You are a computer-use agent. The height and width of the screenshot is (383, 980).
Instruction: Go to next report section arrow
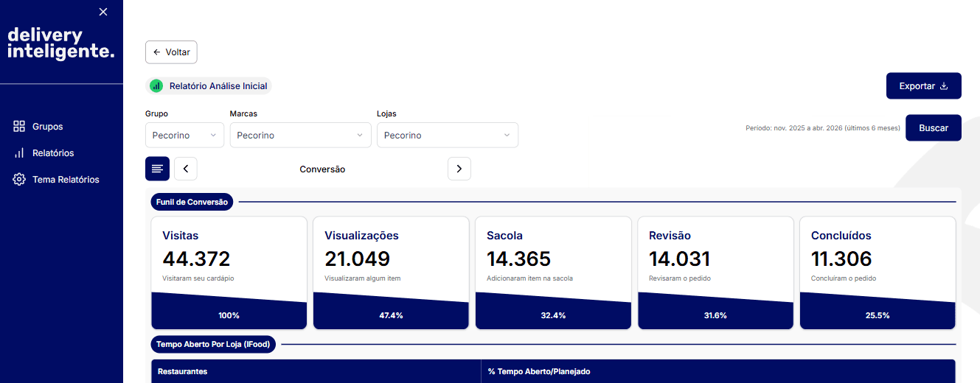click(x=459, y=169)
